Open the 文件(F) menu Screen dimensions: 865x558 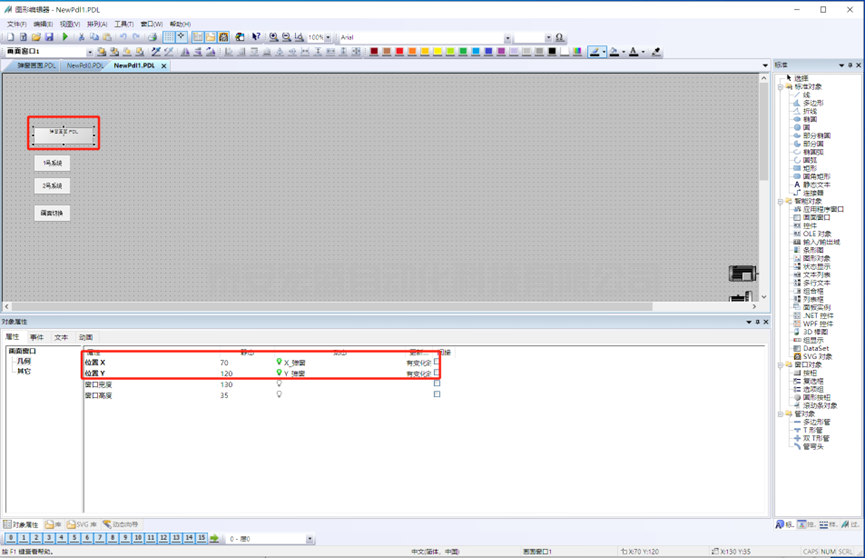click(x=17, y=24)
